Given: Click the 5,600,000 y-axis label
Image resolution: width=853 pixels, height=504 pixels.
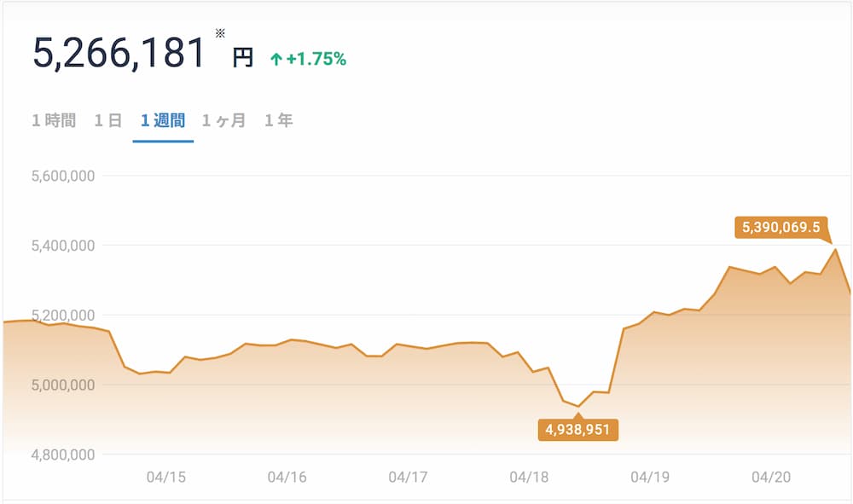Looking at the screenshot, I should (63, 176).
